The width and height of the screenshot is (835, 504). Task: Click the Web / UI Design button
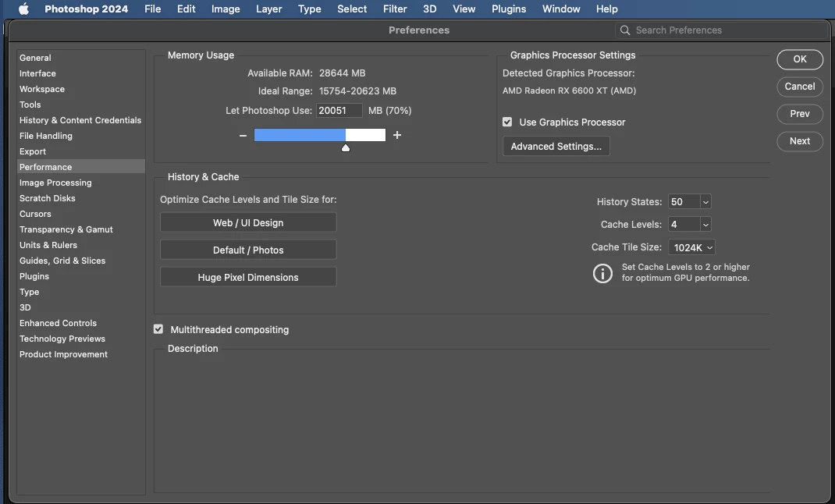pyautogui.click(x=248, y=222)
